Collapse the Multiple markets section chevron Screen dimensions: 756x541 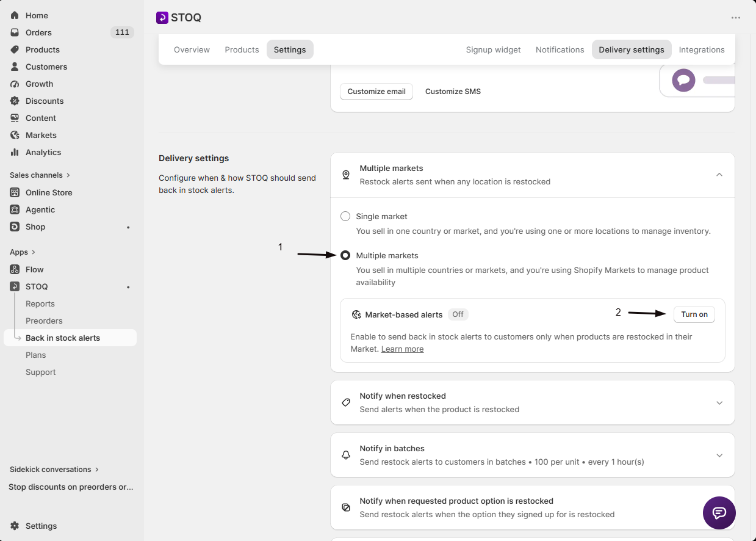pos(719,175)
